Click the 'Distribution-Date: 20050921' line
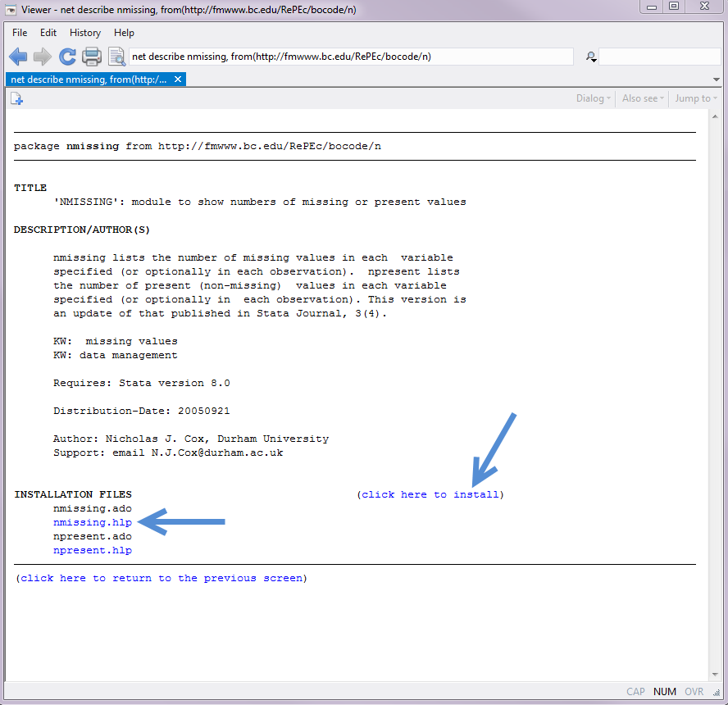The width and height of the screenshot is (728, 705). [142, 411]
